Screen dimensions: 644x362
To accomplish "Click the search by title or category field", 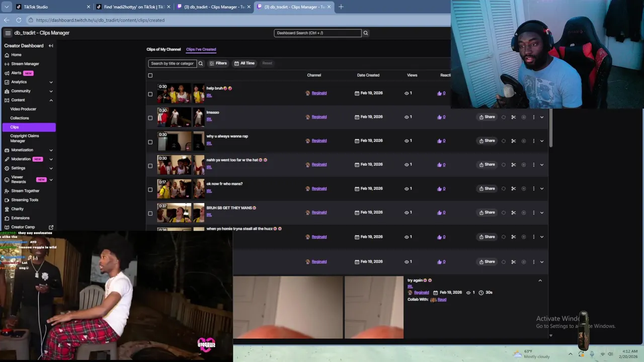I will [x=172, y=63].
